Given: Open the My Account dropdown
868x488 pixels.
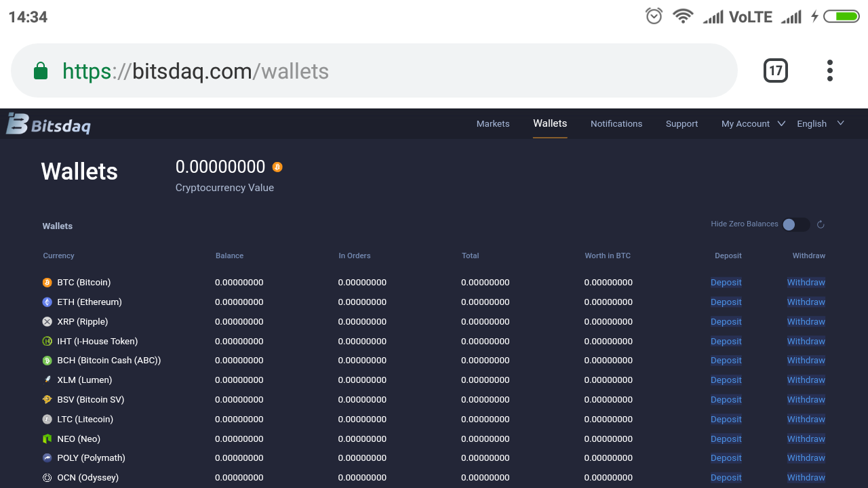Looking at the screenshot, I should coord(748,123).
